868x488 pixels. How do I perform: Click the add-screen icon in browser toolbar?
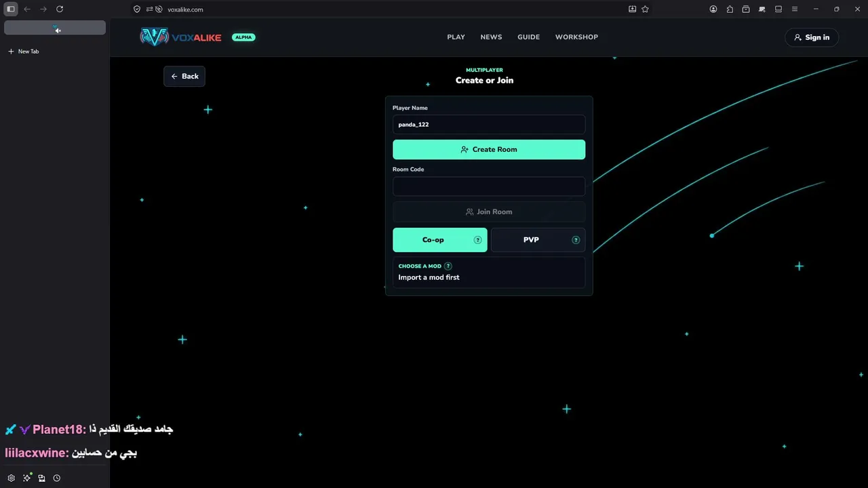[x=762, y=9]
